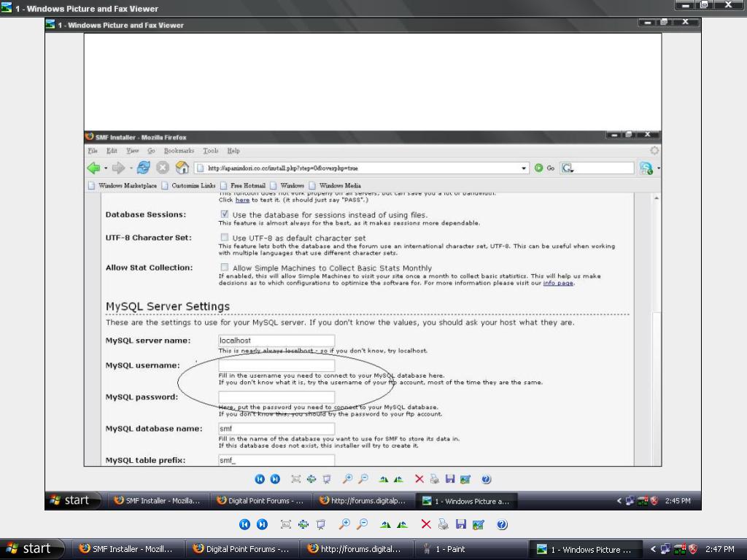Open the Back button history dropdown arrow
Image resolution: width=747 pixels, height=560 pixels.
pyautogui.click(x=106, y=168)
